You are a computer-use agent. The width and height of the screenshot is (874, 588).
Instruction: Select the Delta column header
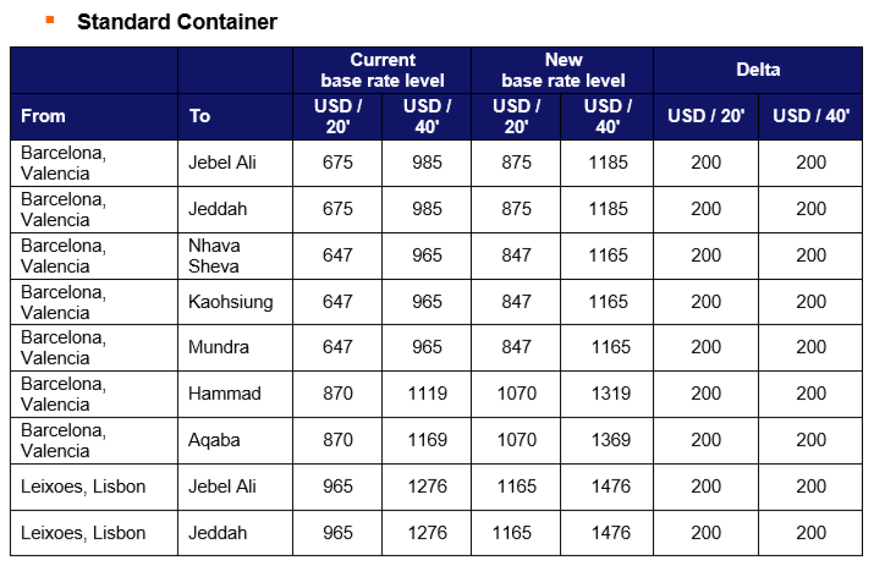pos(758,70)
